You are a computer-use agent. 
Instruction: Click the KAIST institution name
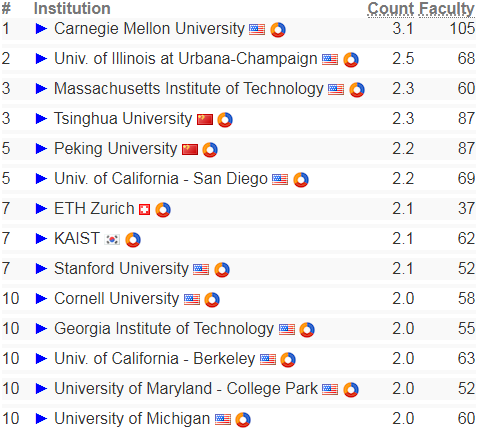(77, 239)
